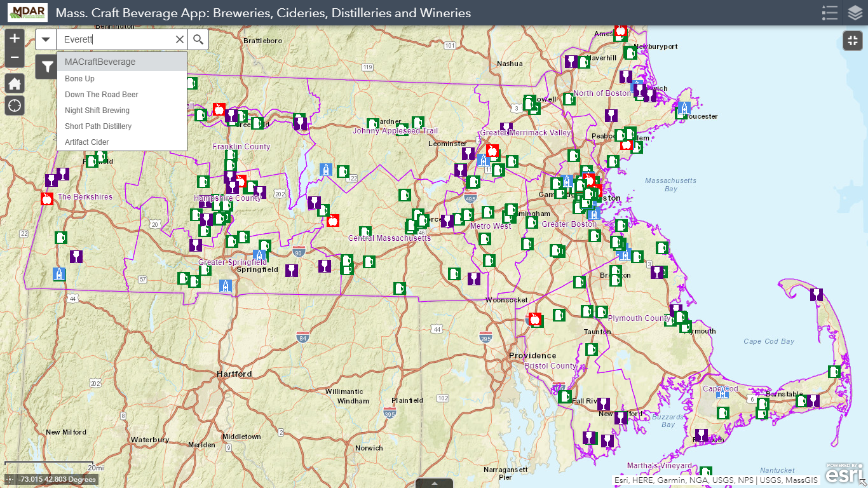Choose Down The Road Beer suggestion
The height and width of the screenshot is (488, 868).
(101, 95)
